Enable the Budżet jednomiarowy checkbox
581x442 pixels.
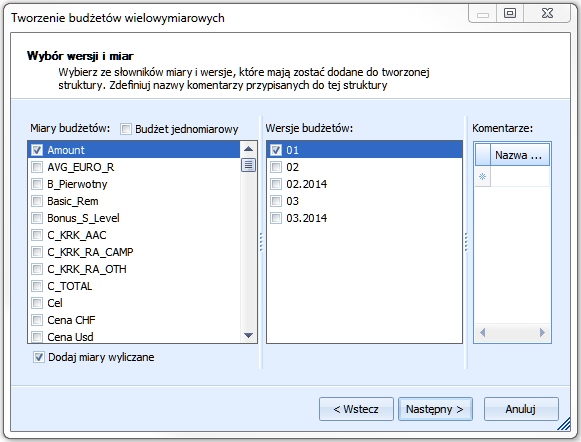point(126,129)
